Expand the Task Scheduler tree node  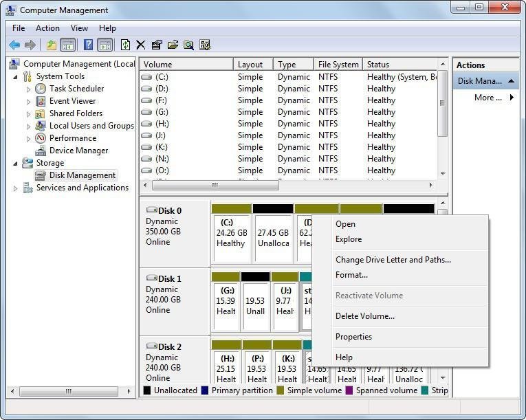tap(28, 89)
